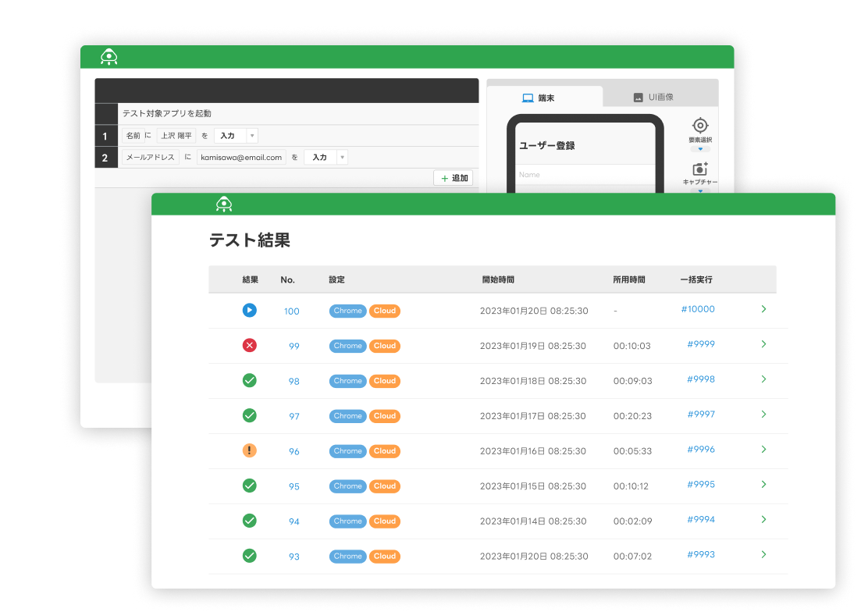Switch to the 端末 tab
This screenshot has height=612, width=868.
point(545,98)
